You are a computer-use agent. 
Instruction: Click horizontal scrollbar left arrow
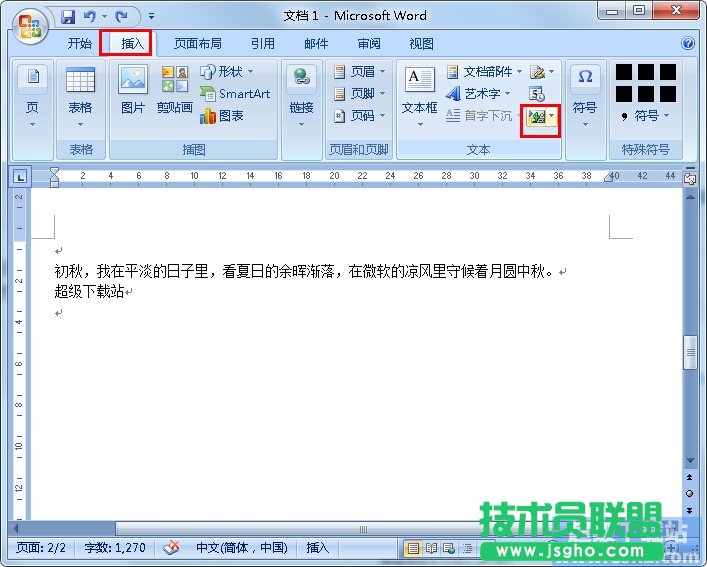pos(17,529)
